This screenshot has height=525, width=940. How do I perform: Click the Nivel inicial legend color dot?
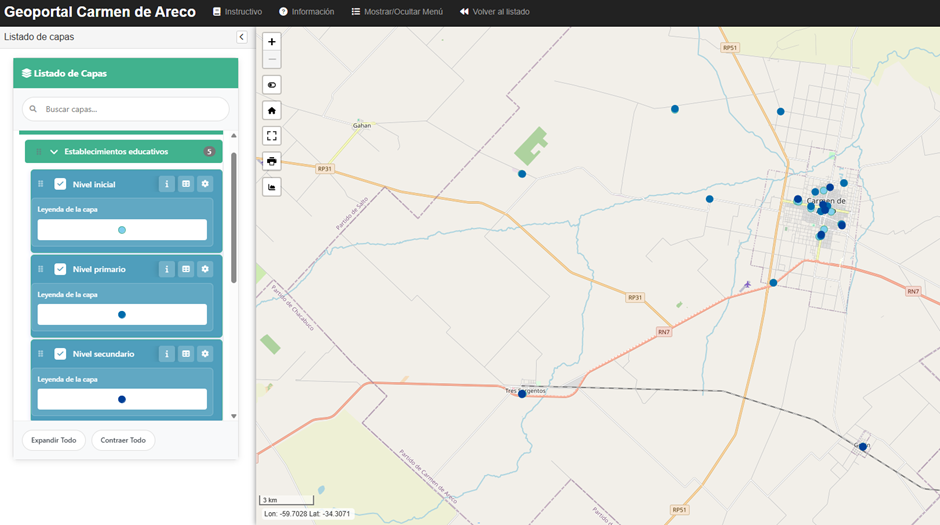[x=122, y=230]
